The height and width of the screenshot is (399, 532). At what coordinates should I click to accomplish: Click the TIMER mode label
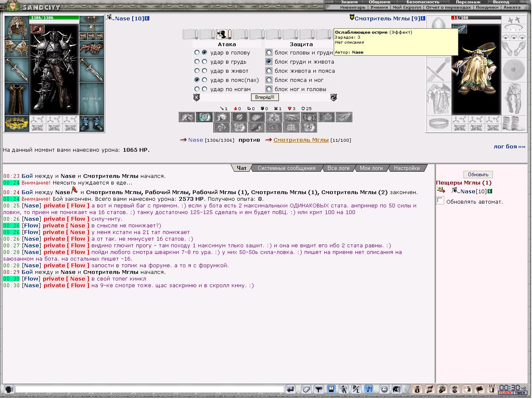pos(520,393)
